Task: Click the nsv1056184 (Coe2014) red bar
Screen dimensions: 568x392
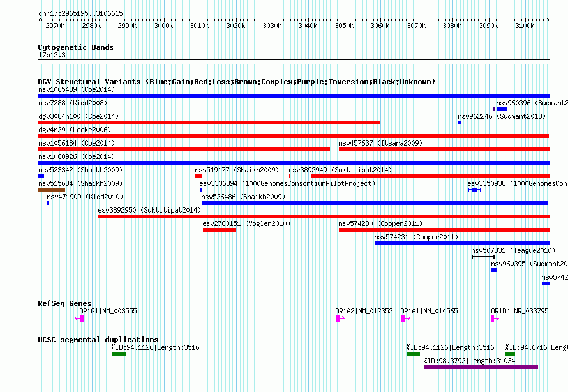Action: pyautogui.click(x=184, y=149)
